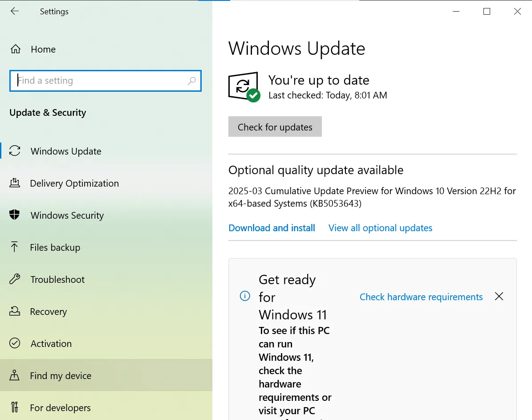
Task: Open the Windows Update section
Action: coord(66,151)
